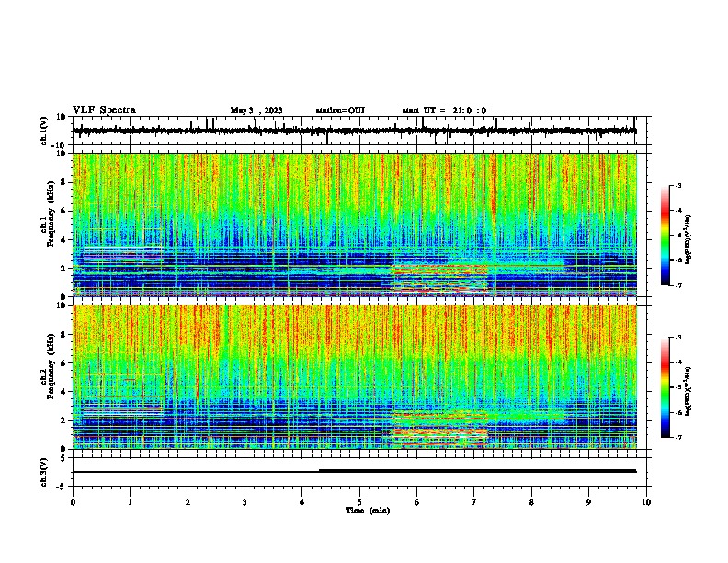Screen dimensions: 728x563
Task: Click the ch.1(V) axis "-10" tick label
Action: pos(60,145)
